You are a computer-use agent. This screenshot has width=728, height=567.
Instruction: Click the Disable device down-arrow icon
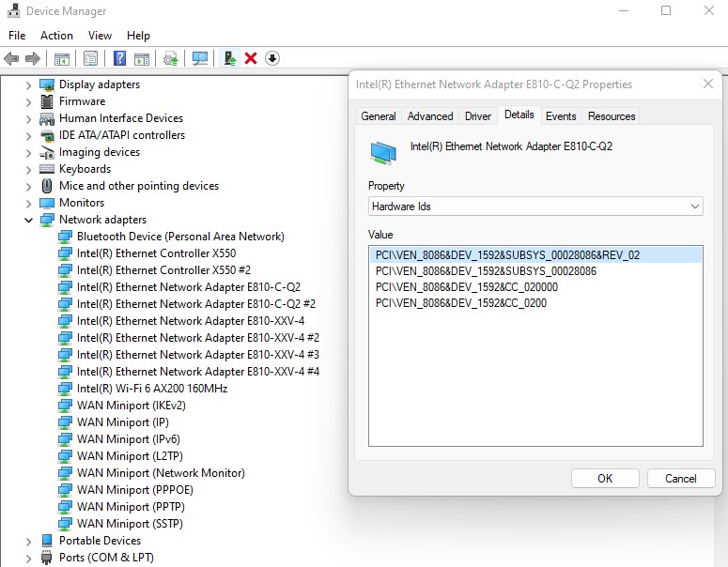[272, 58]
